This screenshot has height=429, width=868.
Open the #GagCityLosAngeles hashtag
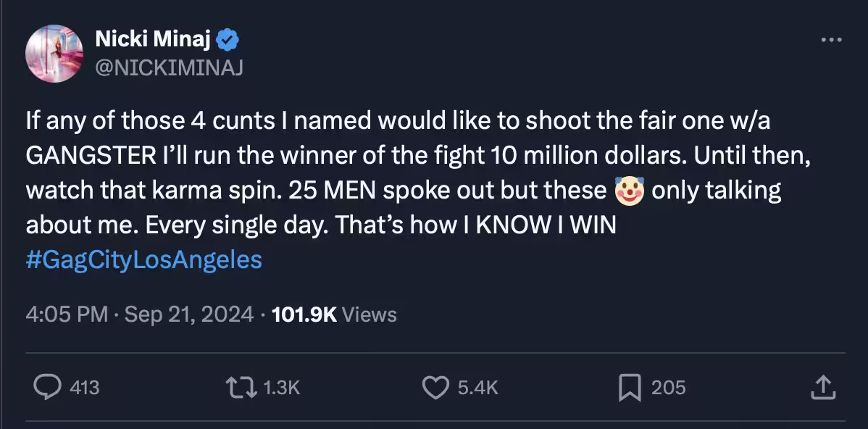click(x=143, y=259)
